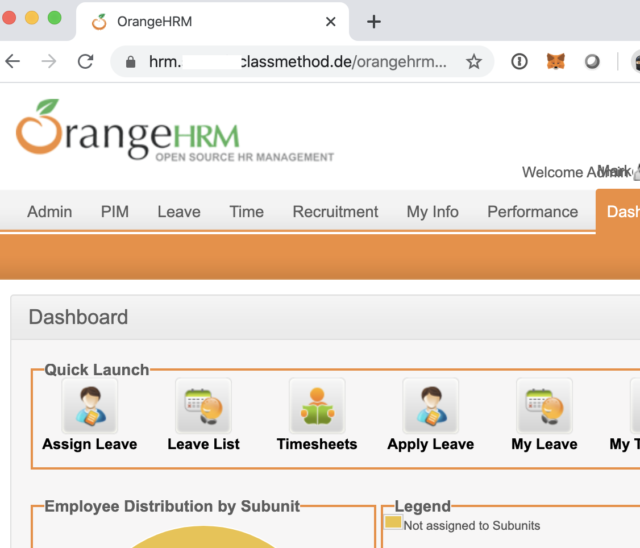Click the My Leave label
The width and height of the screenshot is (640, 548).
[544, 445]
